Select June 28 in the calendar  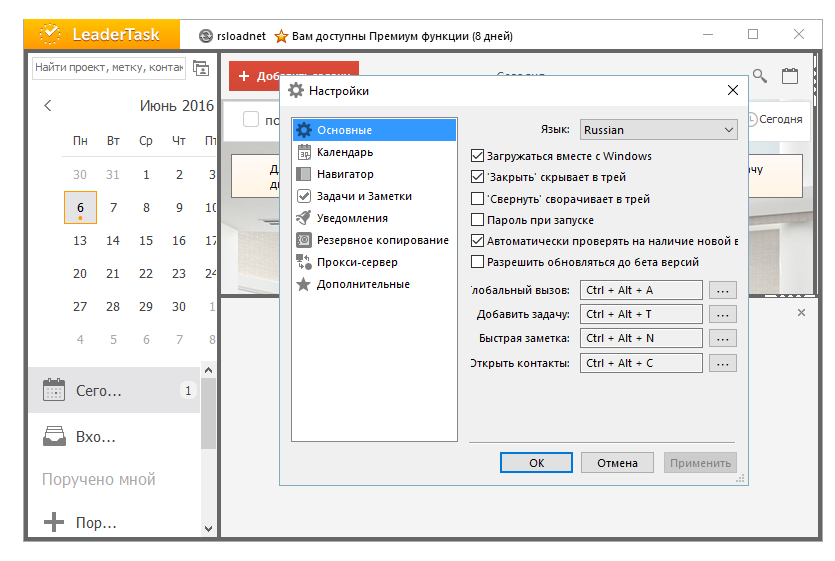(x=113, y=306)
